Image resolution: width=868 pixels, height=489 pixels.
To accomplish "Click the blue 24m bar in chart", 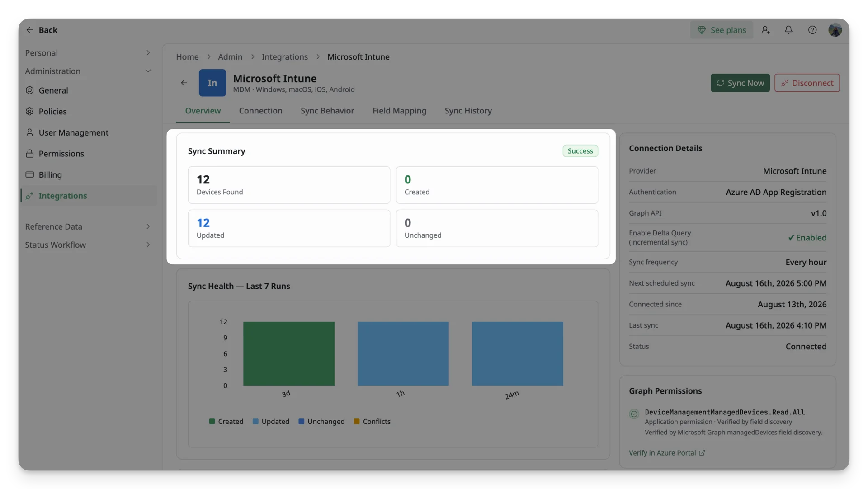I will point(518,353).
